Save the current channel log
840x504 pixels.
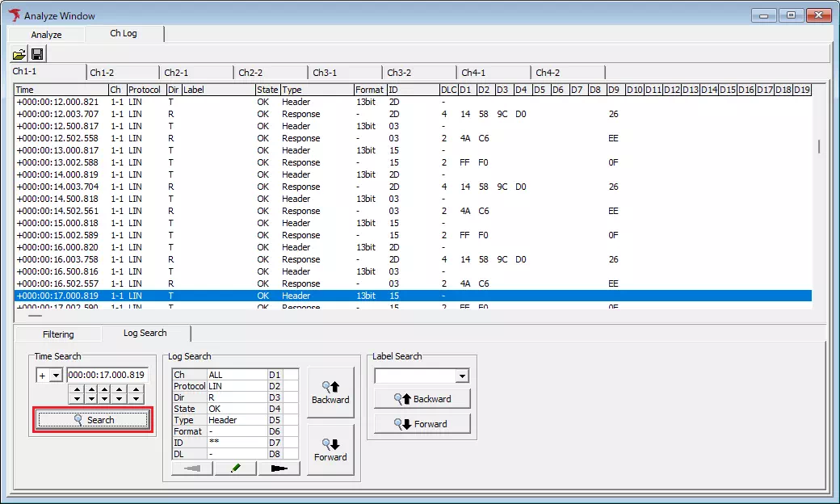(x=37, y=52)
